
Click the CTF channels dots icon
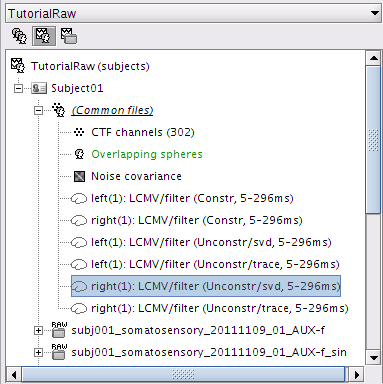[79, 132]
